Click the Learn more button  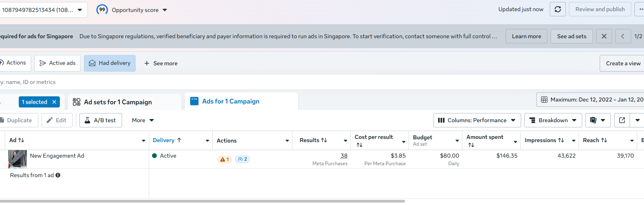[x=526, y=36]
